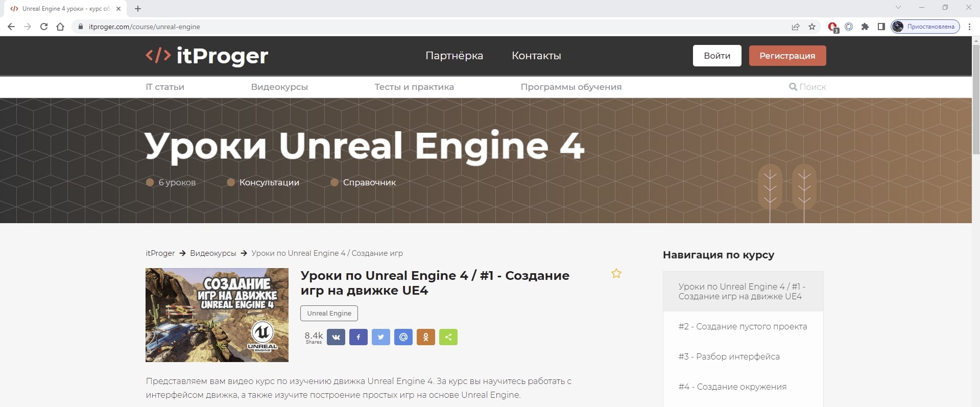Image resolution: width=980 pixels, height=407 pixels.
Task: Click the Unreal Engine tag button
Action: click(329, 313)
